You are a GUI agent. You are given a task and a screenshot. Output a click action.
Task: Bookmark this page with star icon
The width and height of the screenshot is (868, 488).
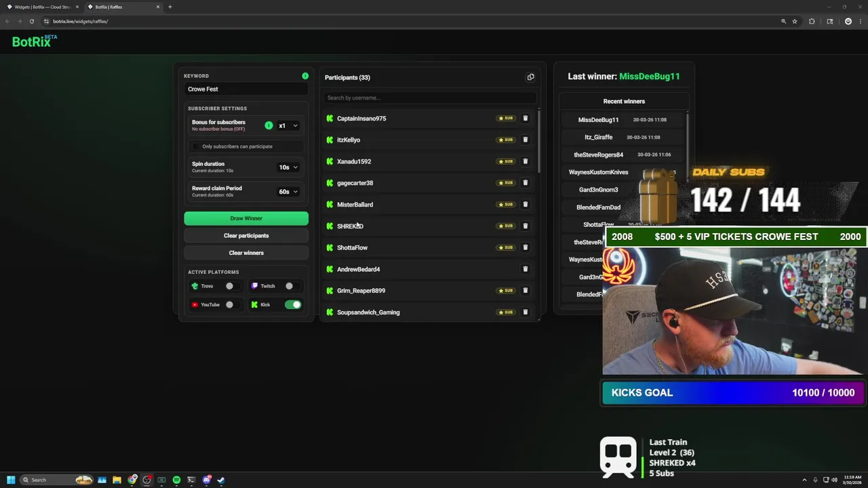point(795,21)
